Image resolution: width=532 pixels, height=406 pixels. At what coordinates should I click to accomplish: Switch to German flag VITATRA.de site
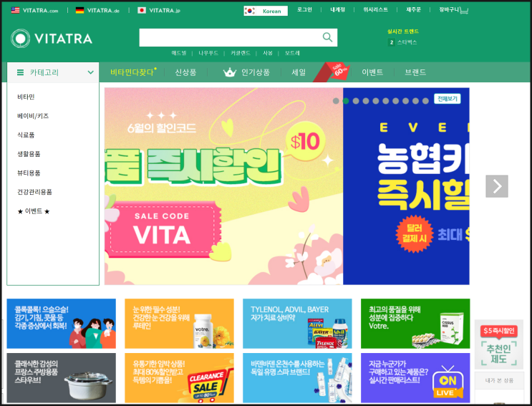pos(97,11)
